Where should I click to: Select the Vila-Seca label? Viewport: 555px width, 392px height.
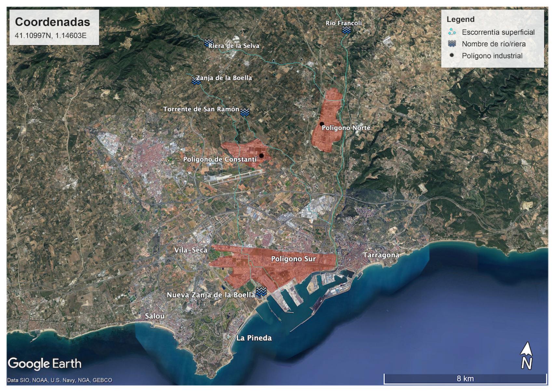191,250
